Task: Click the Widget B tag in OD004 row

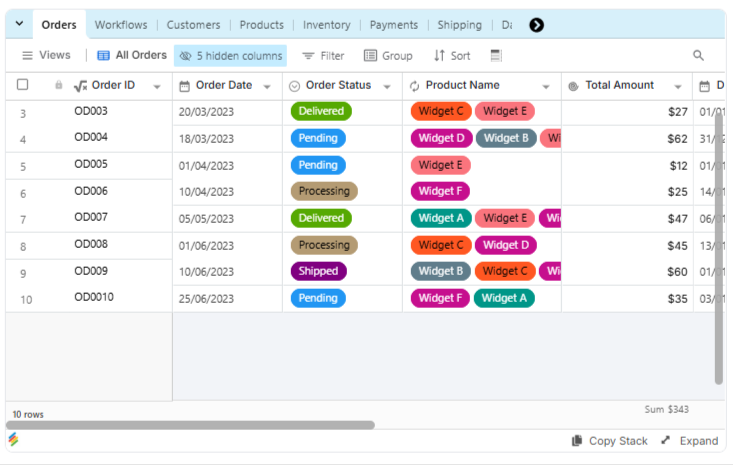Action: tap(506, 138)
